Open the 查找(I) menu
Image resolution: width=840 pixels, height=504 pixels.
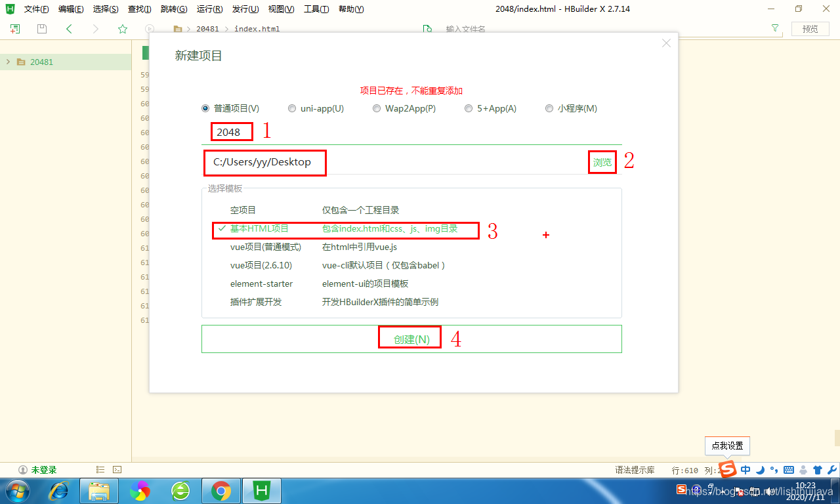tap(139, 9)
